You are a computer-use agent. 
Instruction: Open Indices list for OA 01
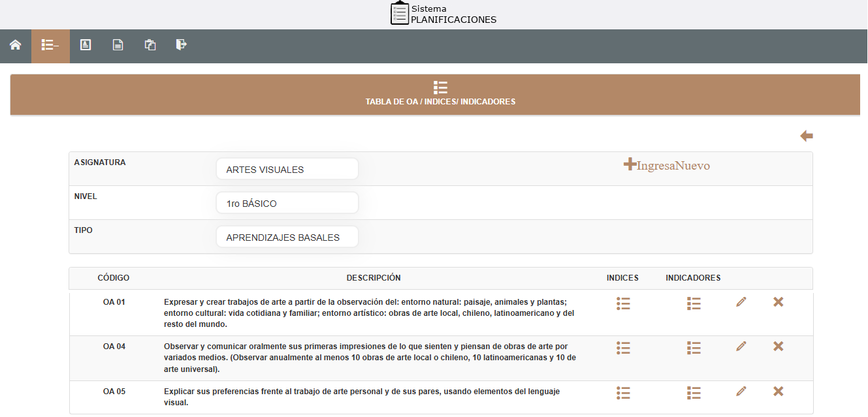tap(623, 303)
